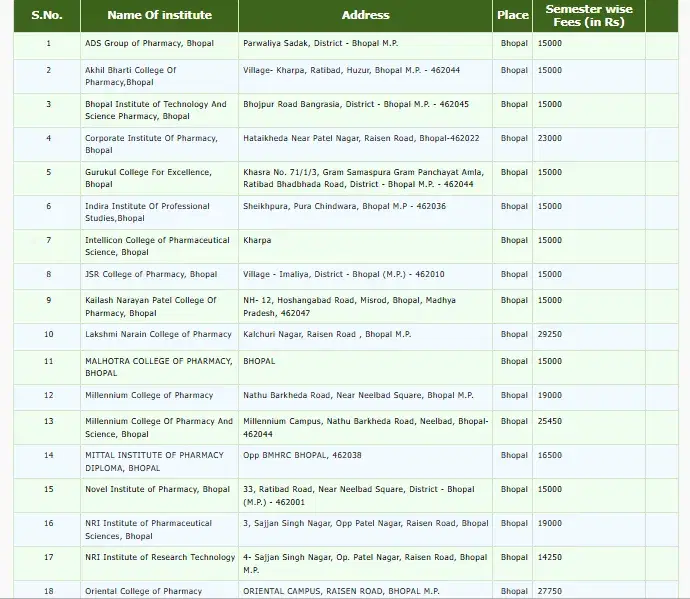Image resolution: width=690 pixels, height=599 pixels.
Task: Click the 'S.No.' column header
Action: pyautogui.click(x=47, y=16)
